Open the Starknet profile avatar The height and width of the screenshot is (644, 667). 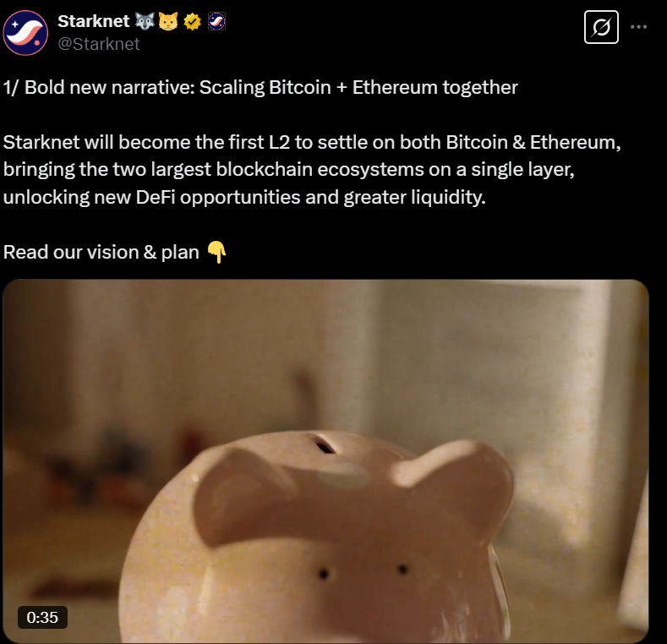25,33
